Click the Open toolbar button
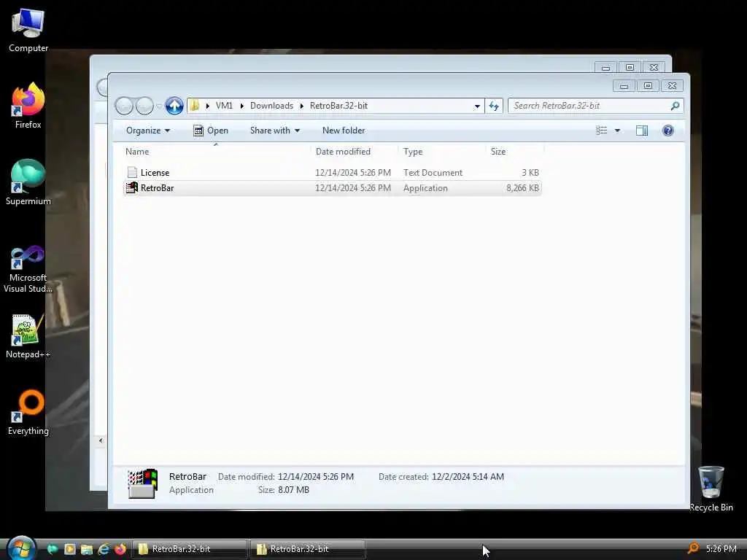Viewport: 747px width, 560px height. tap(211, 131)
